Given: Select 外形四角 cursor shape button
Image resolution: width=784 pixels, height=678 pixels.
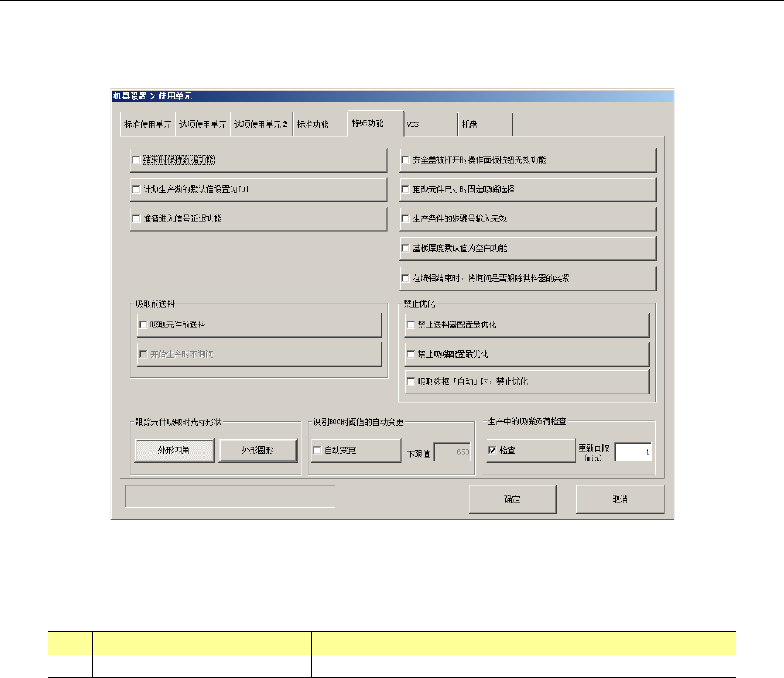Looking at the screenshot, I should 175,450.
